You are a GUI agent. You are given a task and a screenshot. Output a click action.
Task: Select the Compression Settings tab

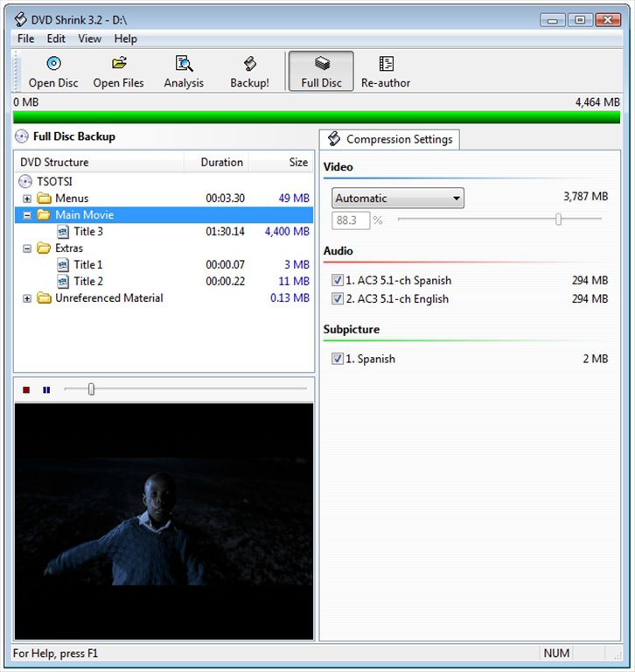click(389, 139)
